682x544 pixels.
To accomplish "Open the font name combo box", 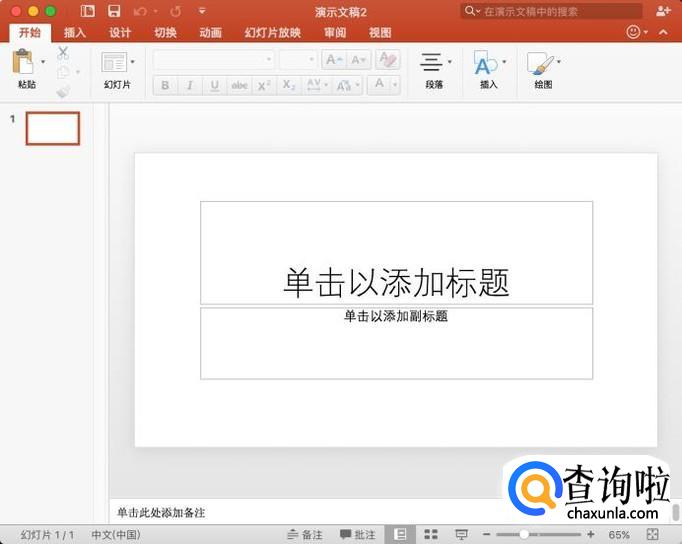I will point(214,60).
